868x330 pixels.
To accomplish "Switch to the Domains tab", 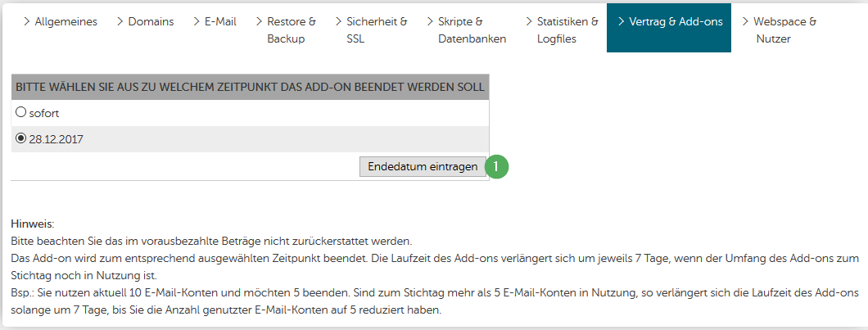I will (146, 22).
